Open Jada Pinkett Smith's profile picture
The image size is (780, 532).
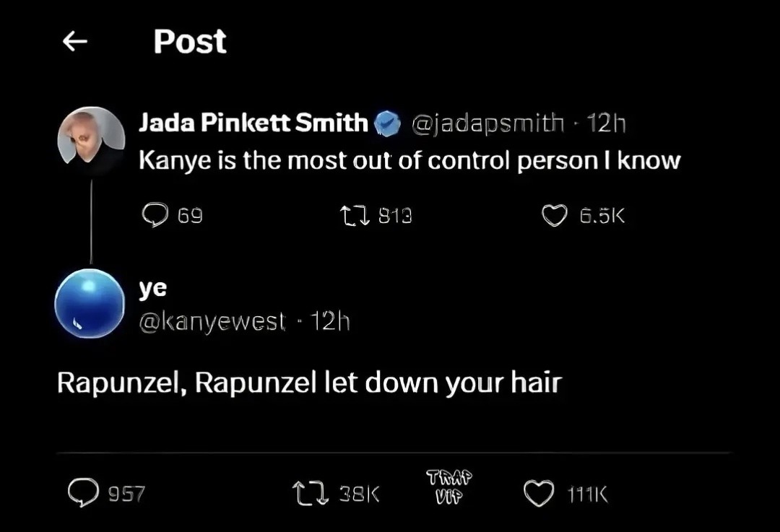(x=91, y=141)
